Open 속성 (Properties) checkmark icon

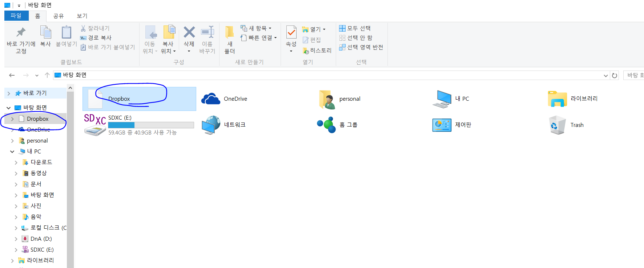pos(291,32)
